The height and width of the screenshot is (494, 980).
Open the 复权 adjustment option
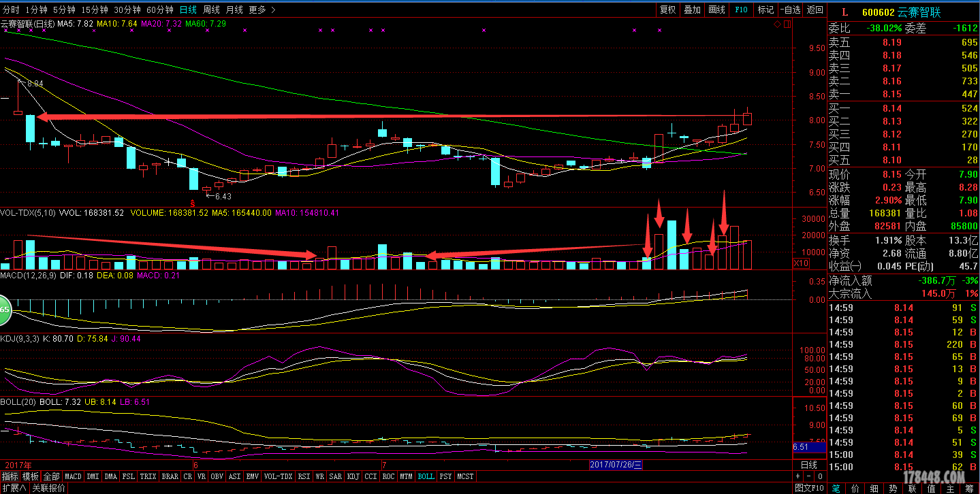[668, 10]
